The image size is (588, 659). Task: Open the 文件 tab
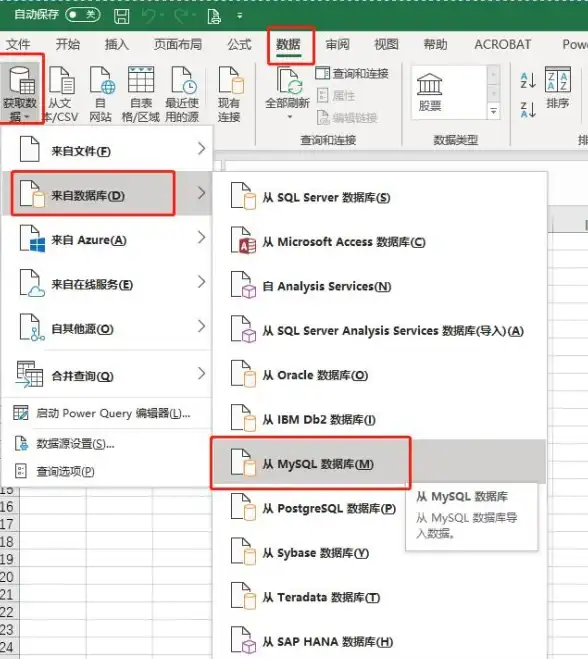coord(18,44)
